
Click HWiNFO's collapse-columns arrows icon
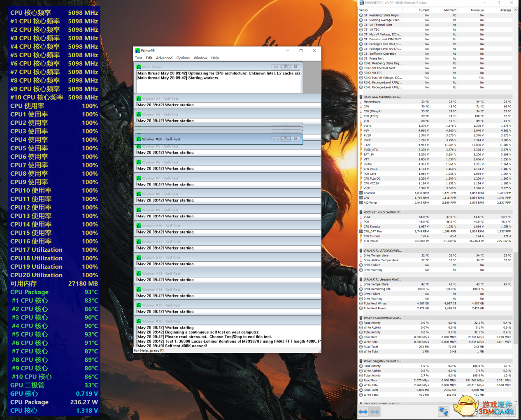tap(374, 412)
